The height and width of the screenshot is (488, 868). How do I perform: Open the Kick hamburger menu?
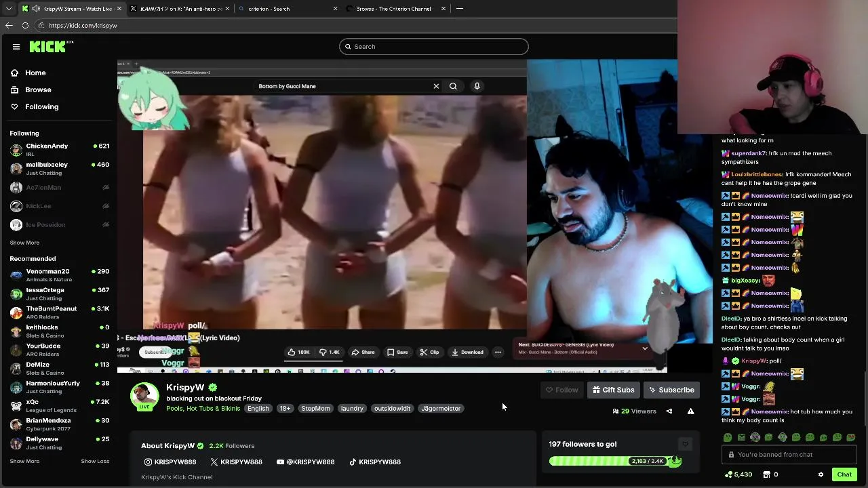[x=16, y=47]
